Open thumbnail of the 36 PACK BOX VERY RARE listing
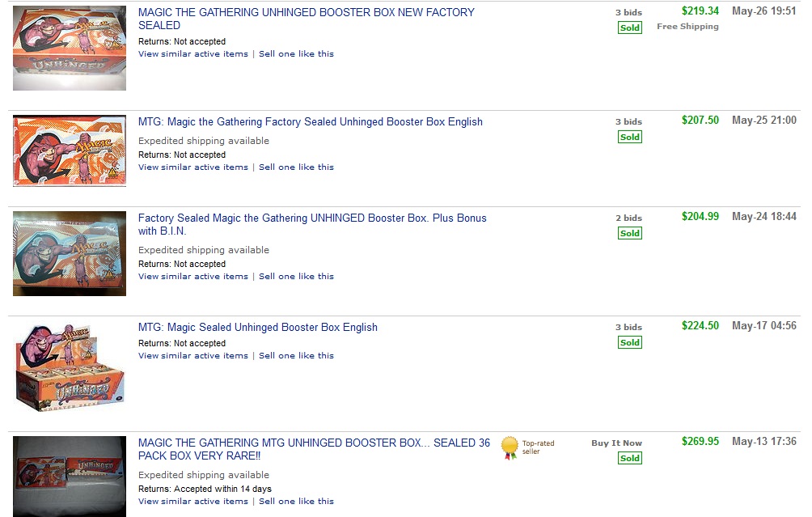The height and width of the screenshot is (517, 812). (x=70, y=476)
